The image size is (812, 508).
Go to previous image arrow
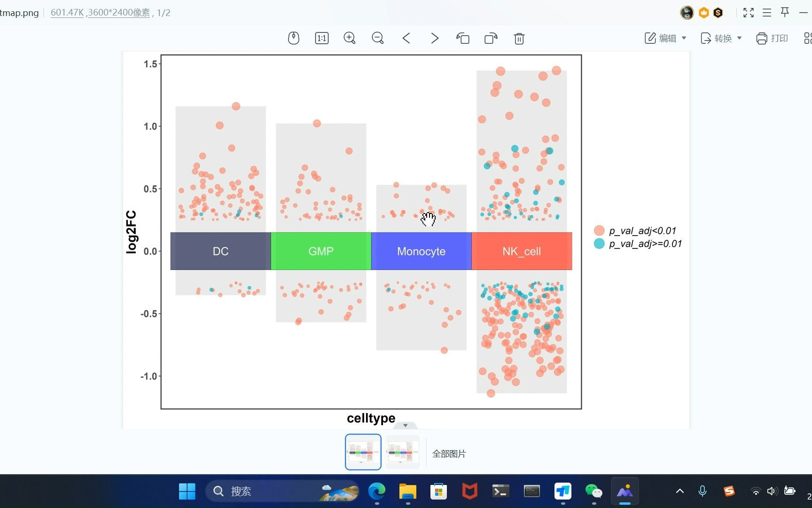tap(406, 38)
